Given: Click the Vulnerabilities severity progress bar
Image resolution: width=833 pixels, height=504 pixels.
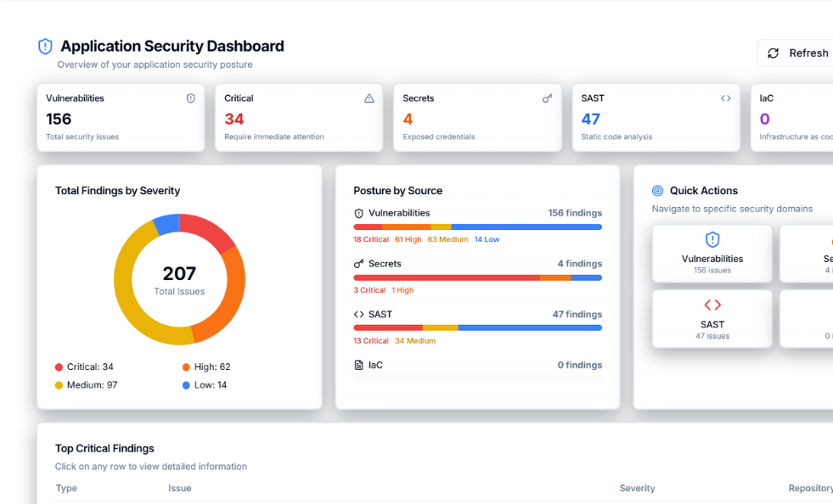Looking at the screenshot, I should coord(477,227).
